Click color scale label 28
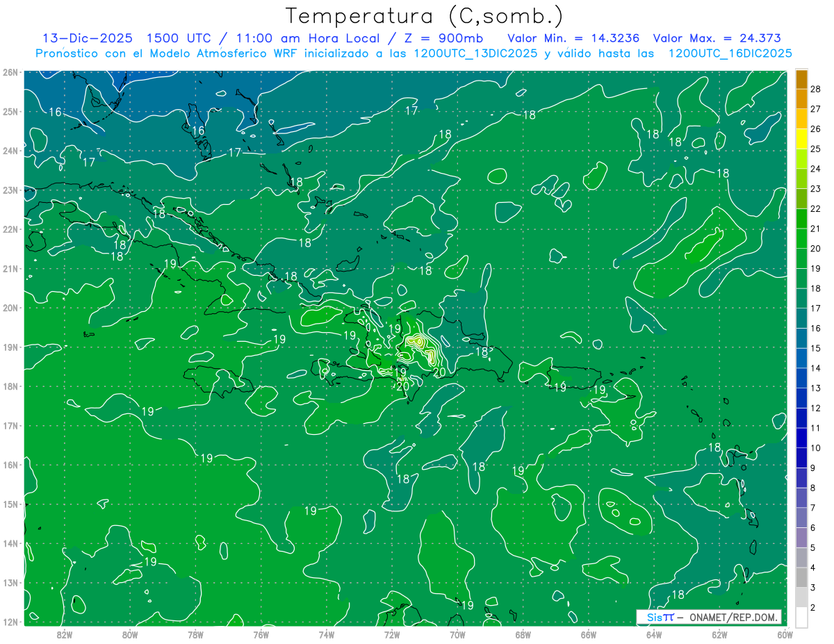Screen dimensions: 834x644 pyautogui.click(x=815, y=88)
